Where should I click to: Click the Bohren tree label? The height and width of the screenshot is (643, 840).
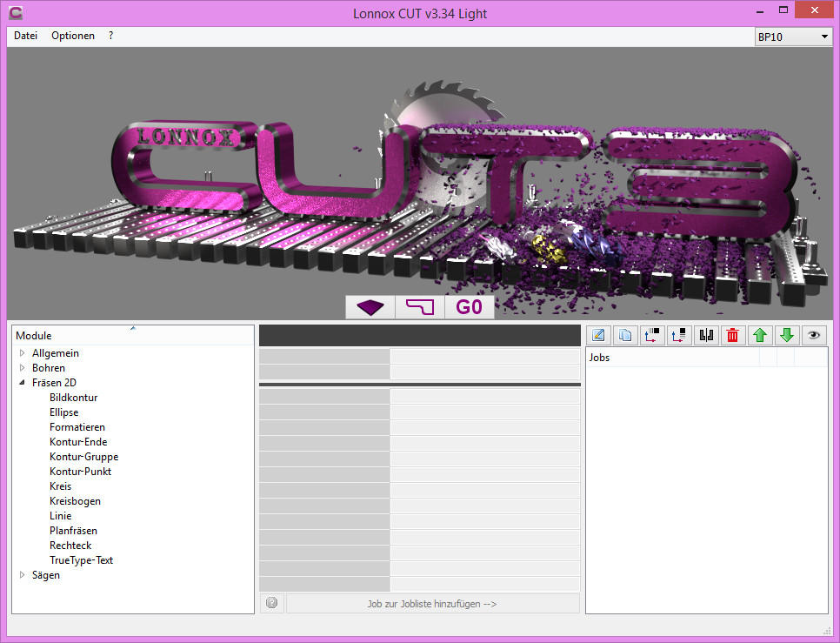[49, 367]
